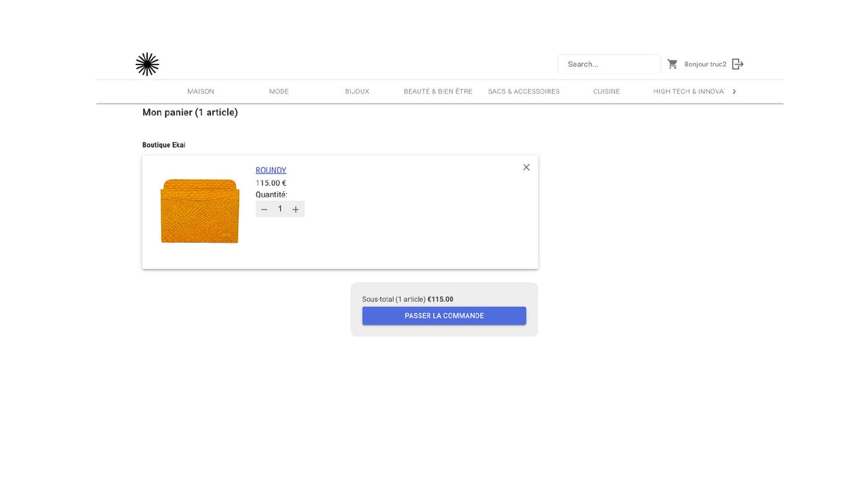Screen dimensions: 868x488
Task: Click the orange card holder thumbnail
Action: tap(200, 211)
